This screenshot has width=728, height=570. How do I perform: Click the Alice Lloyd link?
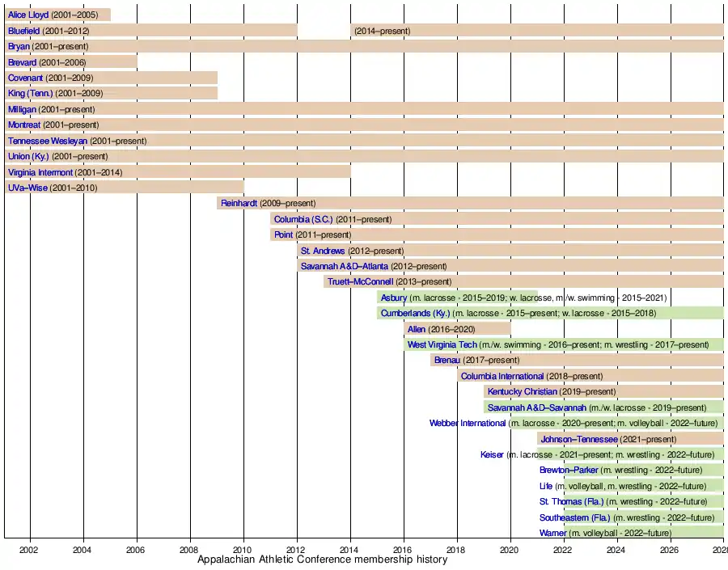[x=28, y=15]
